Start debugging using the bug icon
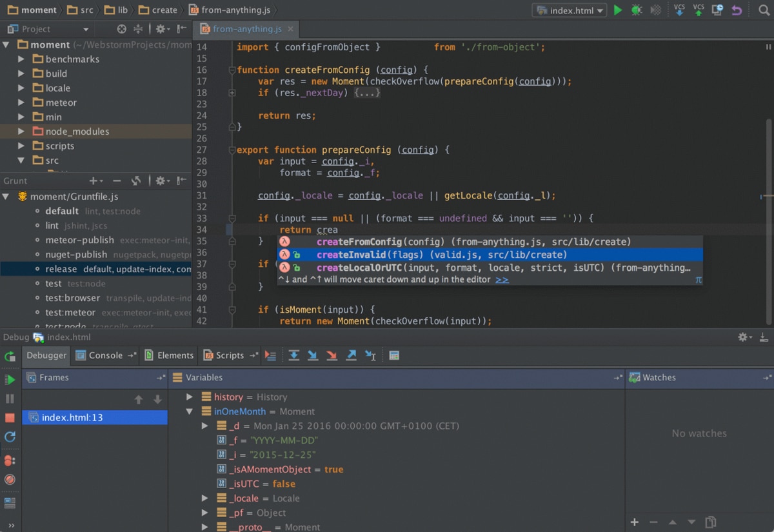This screenshot has width=774, height=532. click(637, 10)
